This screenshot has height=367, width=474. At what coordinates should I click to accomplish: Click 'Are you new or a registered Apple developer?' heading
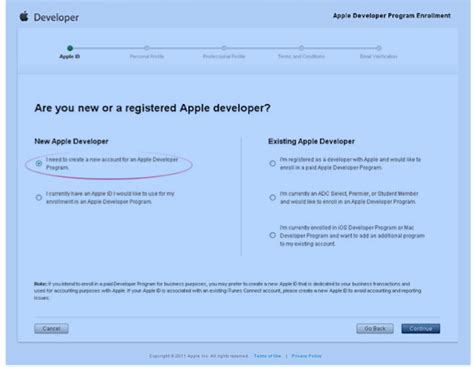152,108
